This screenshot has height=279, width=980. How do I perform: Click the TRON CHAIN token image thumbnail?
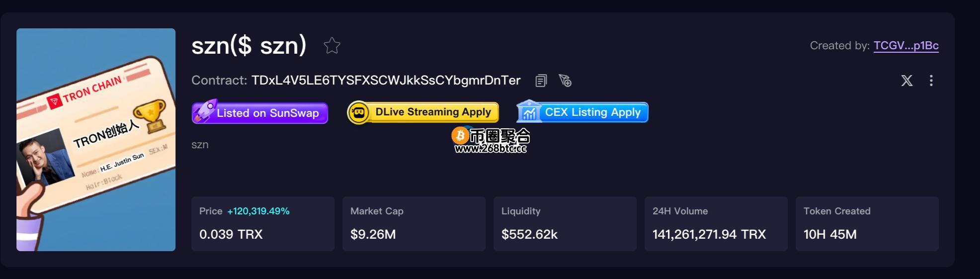point(96,140)
